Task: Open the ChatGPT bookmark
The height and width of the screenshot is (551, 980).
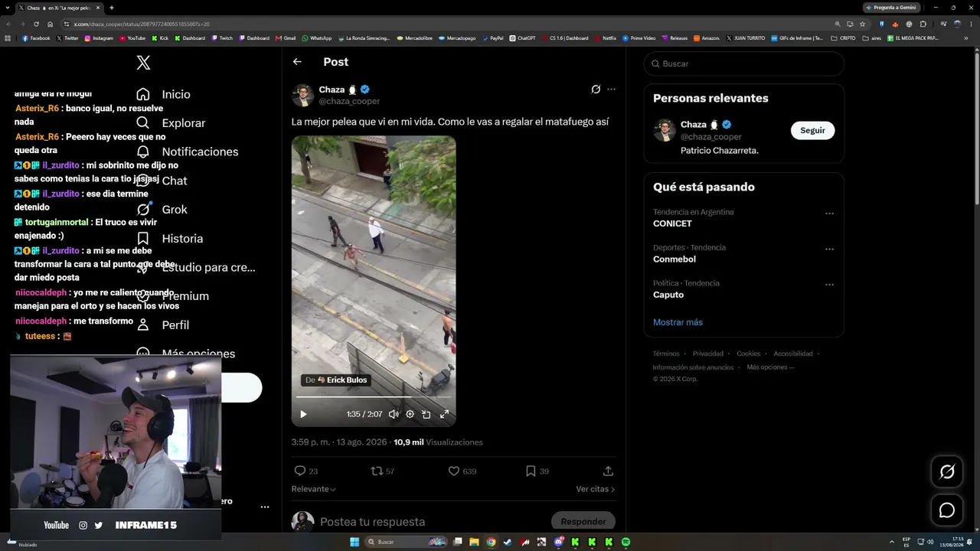Action: click(523, 38)
